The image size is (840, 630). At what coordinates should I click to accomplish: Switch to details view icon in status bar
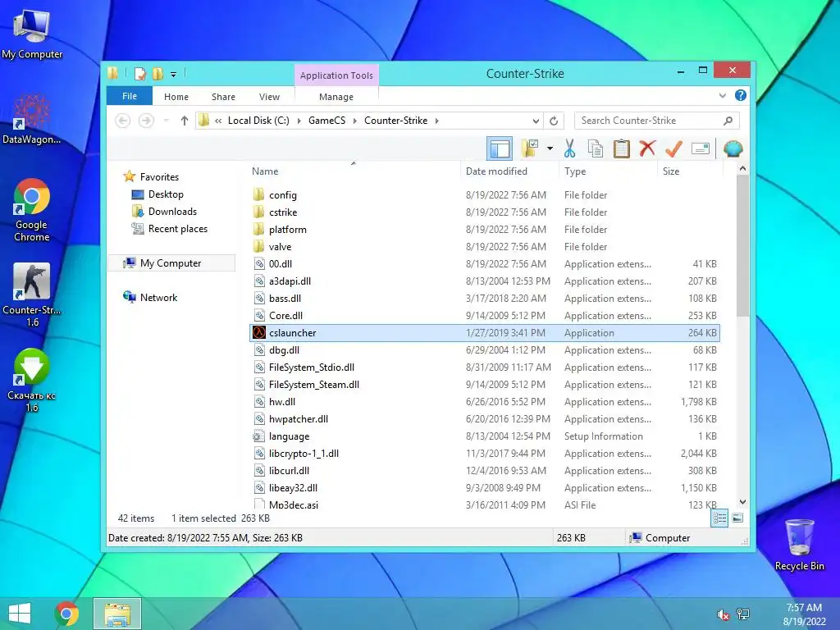pyautogui.click(x=719, y=518)
